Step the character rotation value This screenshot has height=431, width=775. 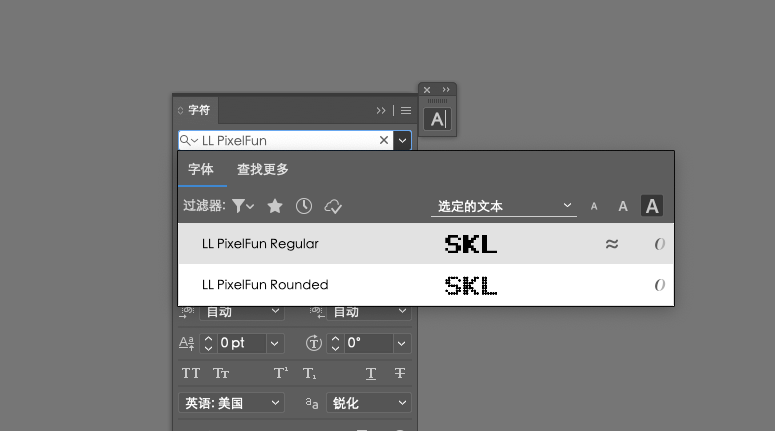(336, 344)
